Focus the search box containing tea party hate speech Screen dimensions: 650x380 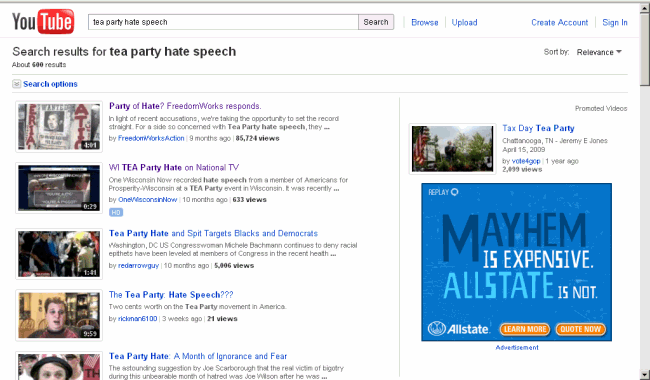[223, 22]
